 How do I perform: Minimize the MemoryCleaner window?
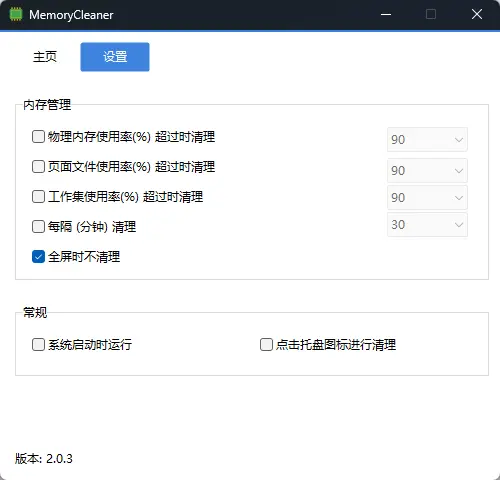point(386,15)
